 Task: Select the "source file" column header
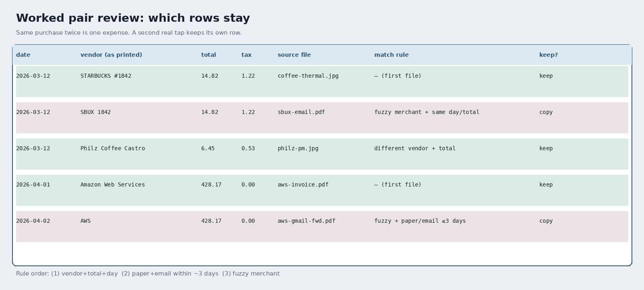point(294,55)
